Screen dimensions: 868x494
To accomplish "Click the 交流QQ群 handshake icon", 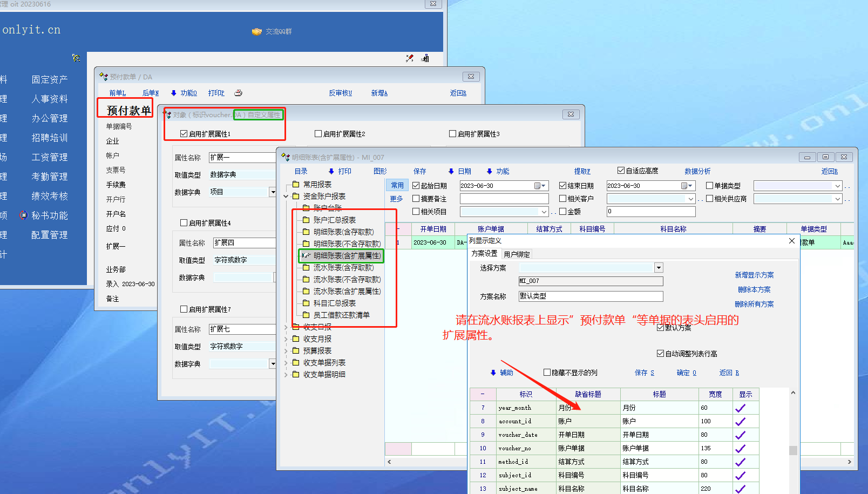I will pyautogui.click(x=257, y=32).
